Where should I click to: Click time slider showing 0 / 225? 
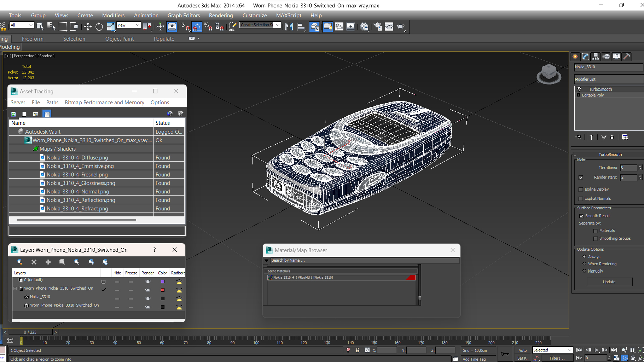(x=30, y=332)
